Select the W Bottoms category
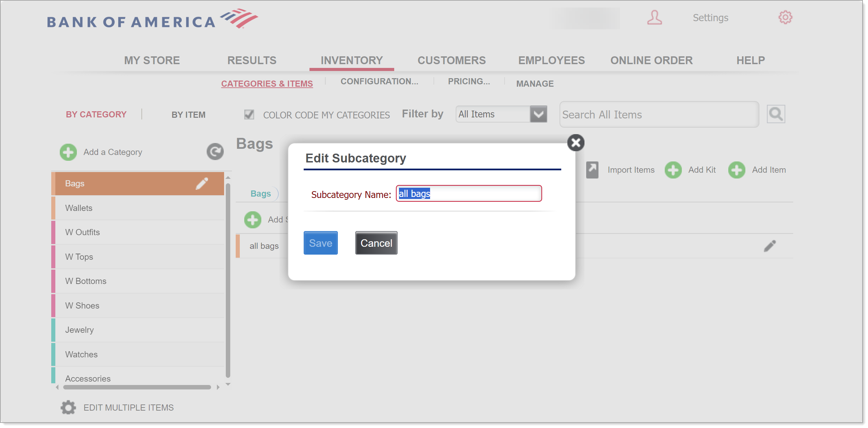The image size is (868, 428). pos(138,281)
